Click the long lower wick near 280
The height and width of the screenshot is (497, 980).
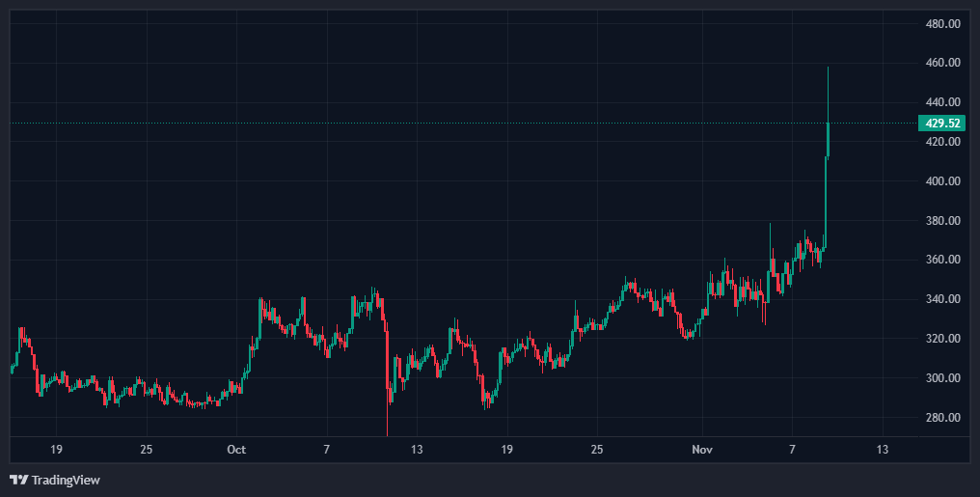387,420
